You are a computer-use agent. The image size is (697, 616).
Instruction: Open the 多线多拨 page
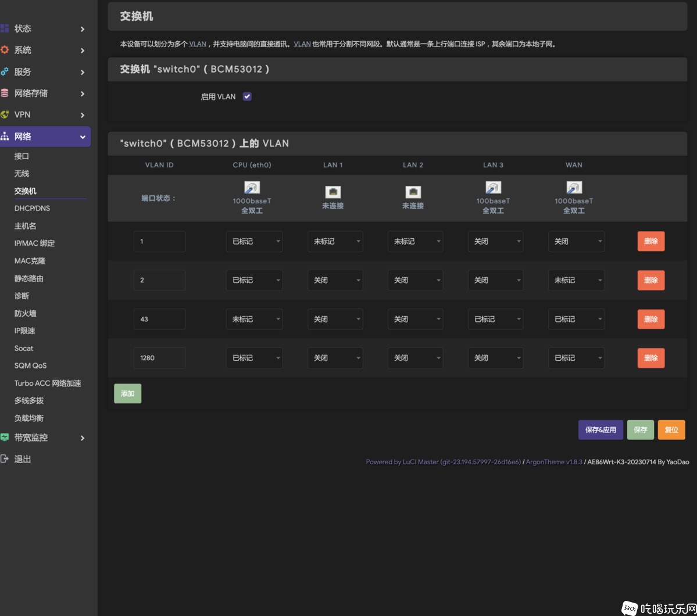click(28, 400)
